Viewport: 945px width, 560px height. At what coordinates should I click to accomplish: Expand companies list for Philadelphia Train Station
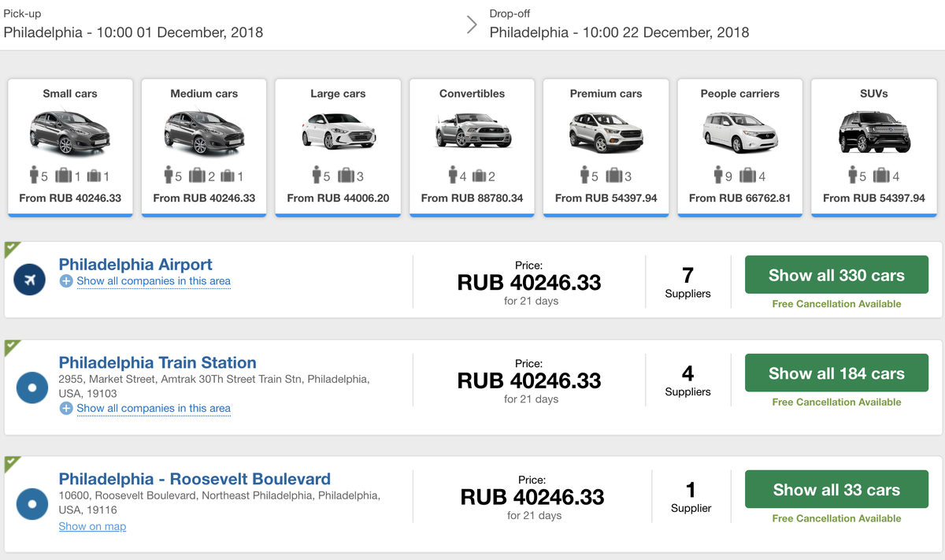[153, 408]
